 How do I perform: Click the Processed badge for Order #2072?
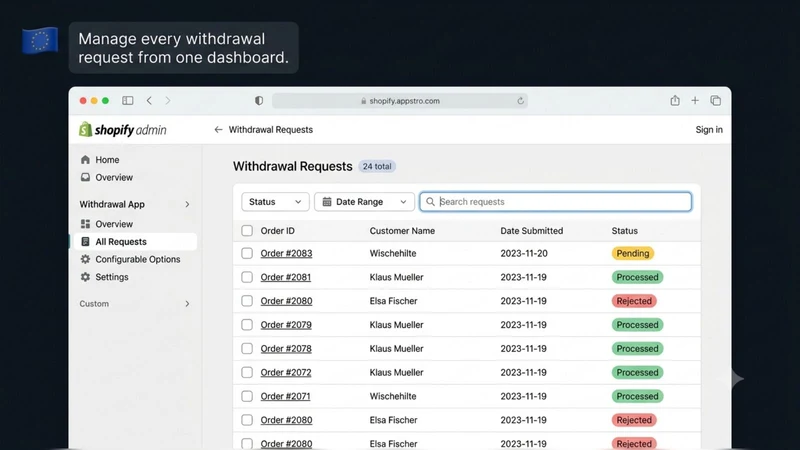[x=637, y=372]
